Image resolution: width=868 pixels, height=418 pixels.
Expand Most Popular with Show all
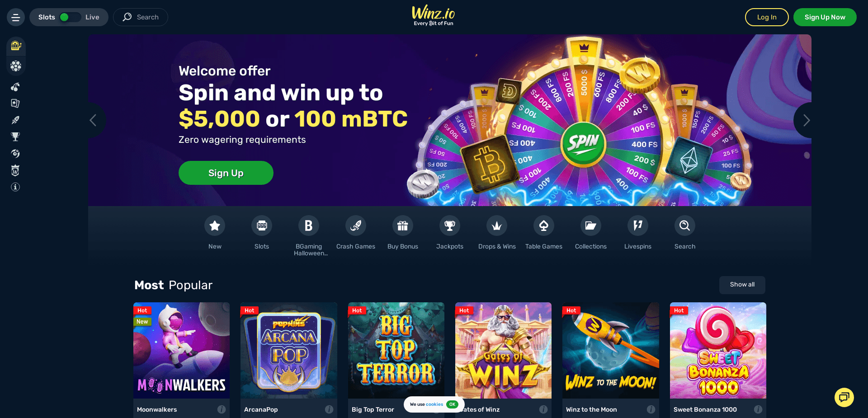742,285
